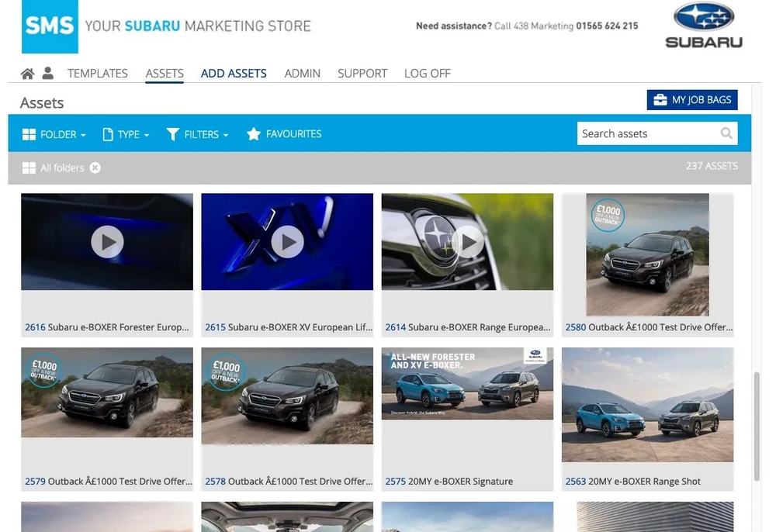Viewport: 776px width, 532px height.
Task: Open the Templates menu item
Action: point(98,73)
